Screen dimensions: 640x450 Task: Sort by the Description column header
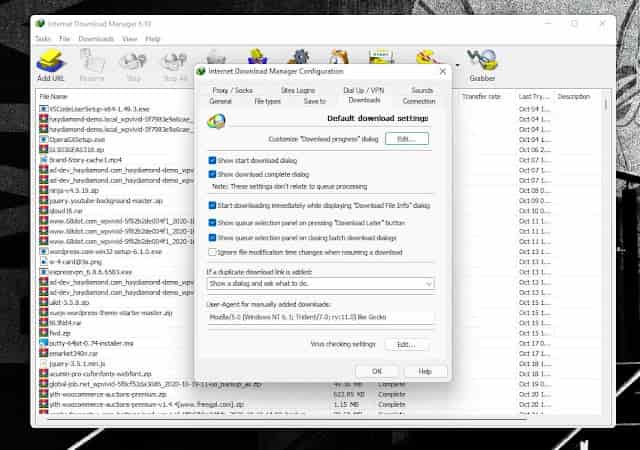574,97
